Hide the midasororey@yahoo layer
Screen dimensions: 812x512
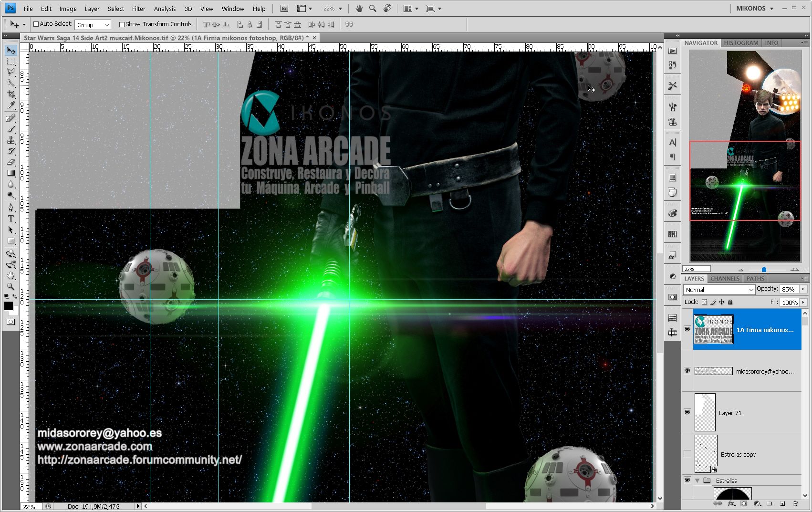pyautogui.click(x=687, y=371)
